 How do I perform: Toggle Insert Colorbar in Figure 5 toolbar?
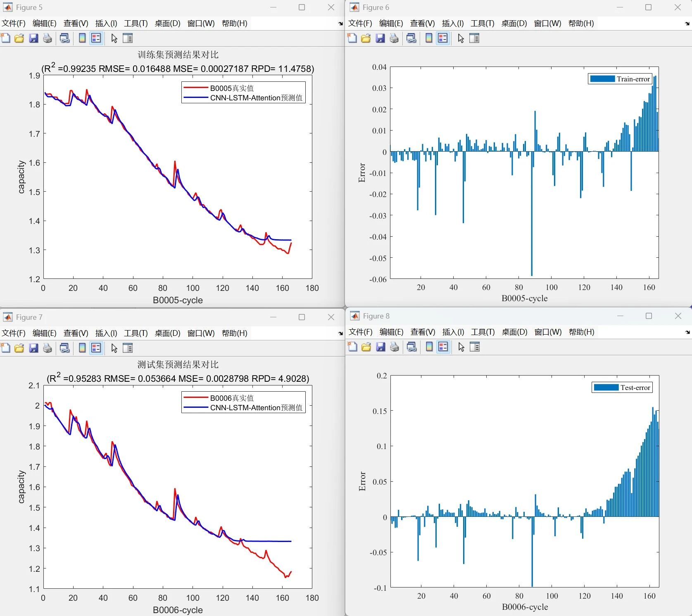point(83,38)
